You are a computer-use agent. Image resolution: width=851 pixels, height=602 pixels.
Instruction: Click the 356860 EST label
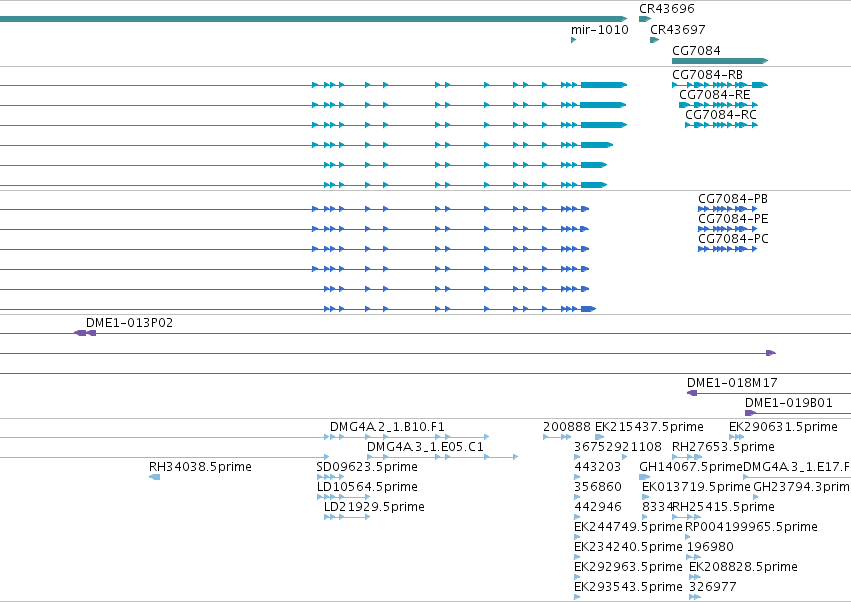point(598,487)
